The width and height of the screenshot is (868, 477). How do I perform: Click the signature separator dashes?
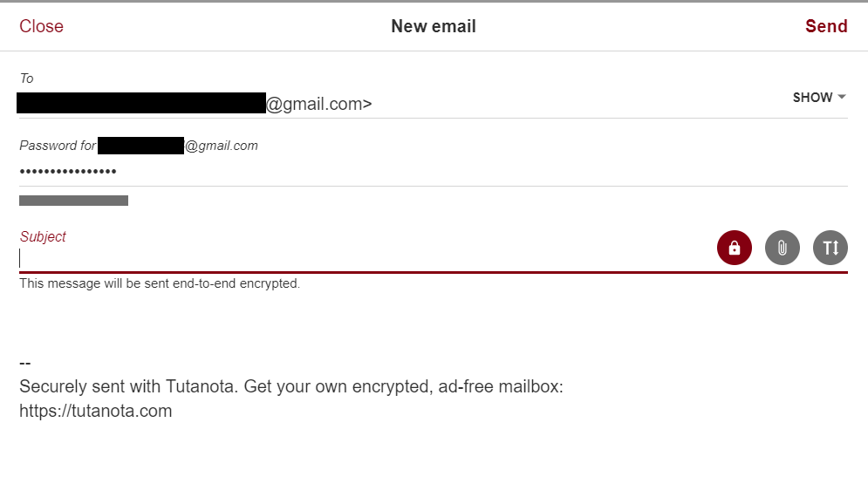(x=25, y=364)
